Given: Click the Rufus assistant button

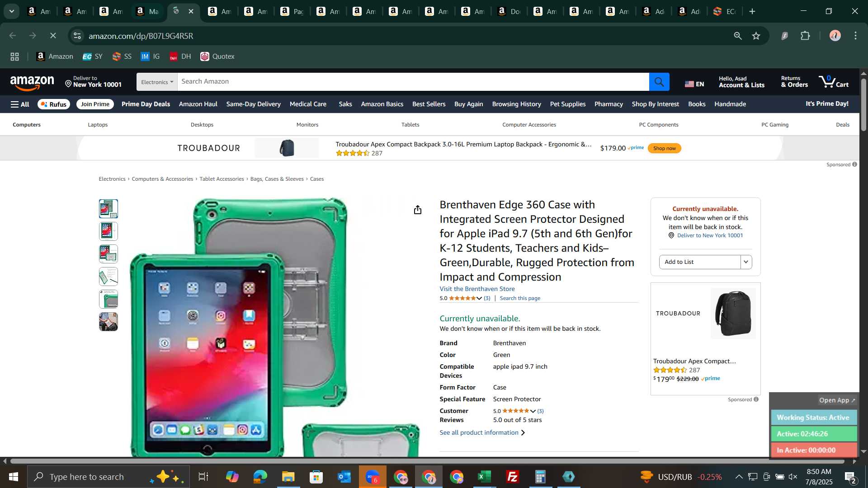Looking at the screenshot, I should [54, 104].
